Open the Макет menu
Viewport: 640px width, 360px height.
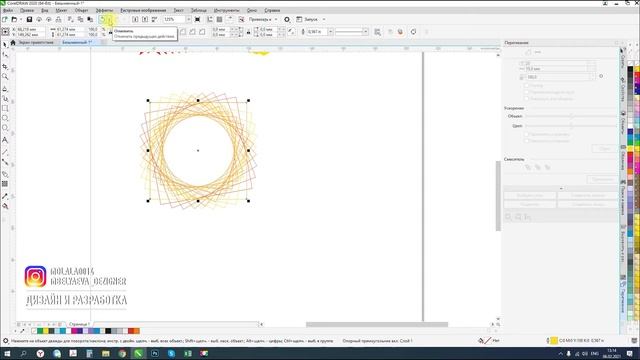pos(61,10)
